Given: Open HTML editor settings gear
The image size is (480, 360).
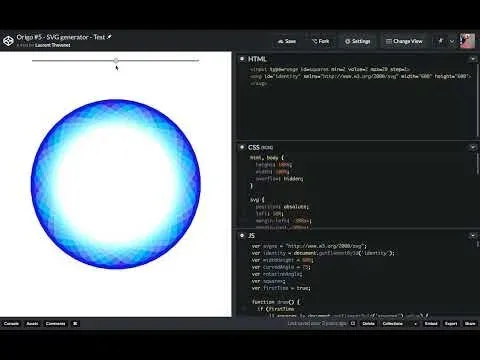Looking at the screenshot, I should [242, 59].
